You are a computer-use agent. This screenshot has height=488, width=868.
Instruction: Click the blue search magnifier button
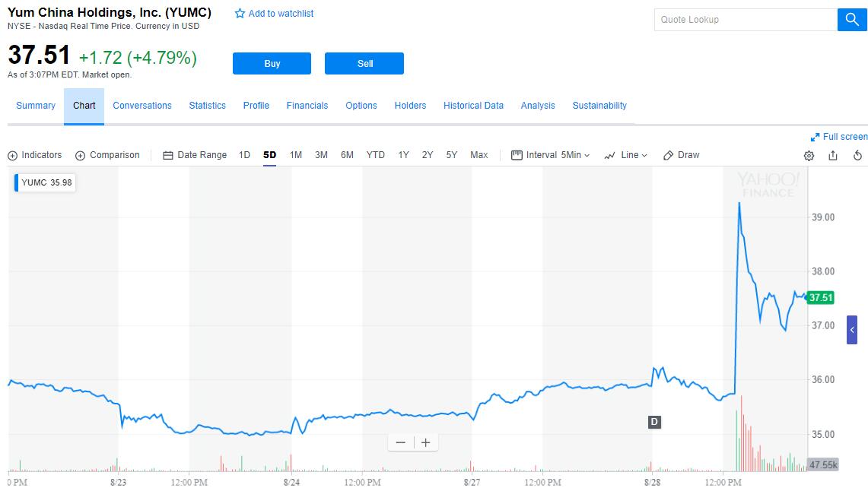coord(852,20)
